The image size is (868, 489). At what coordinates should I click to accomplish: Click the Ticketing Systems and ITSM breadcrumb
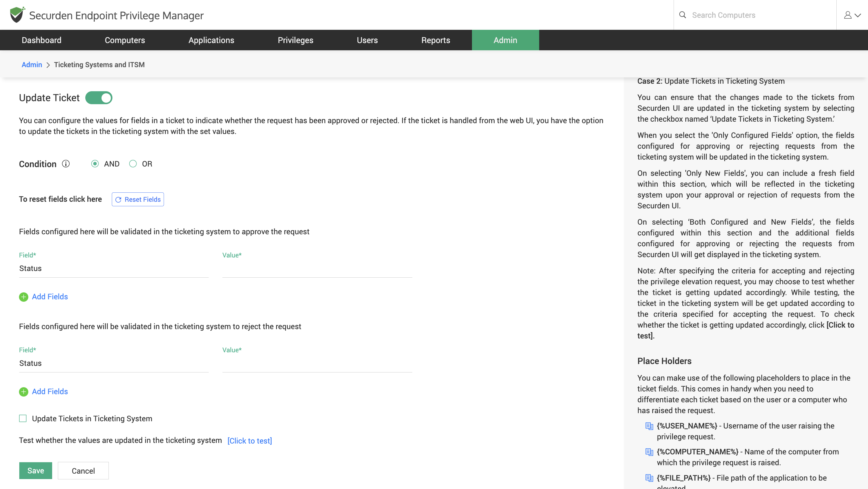99,65
